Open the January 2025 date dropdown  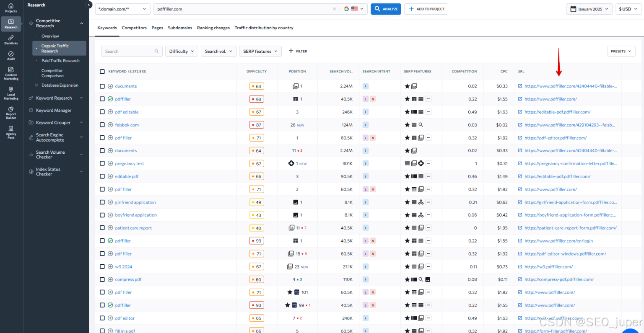click(589, 9)
